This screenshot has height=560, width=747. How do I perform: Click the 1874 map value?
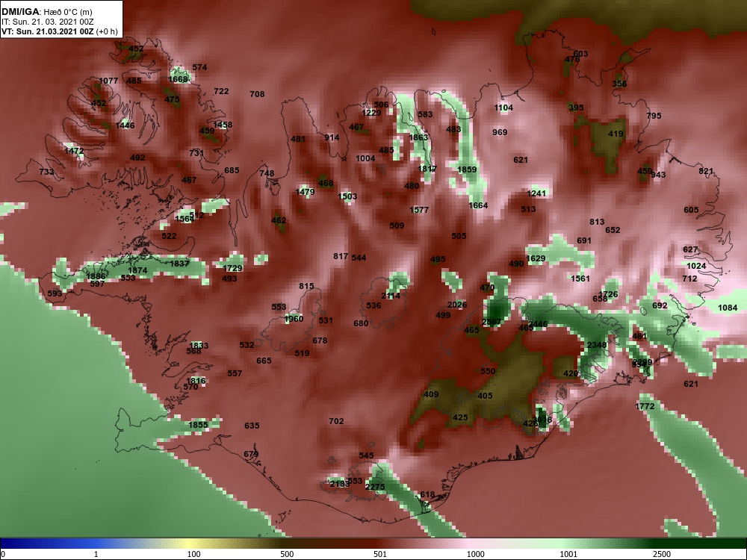(x=137, y=270)
